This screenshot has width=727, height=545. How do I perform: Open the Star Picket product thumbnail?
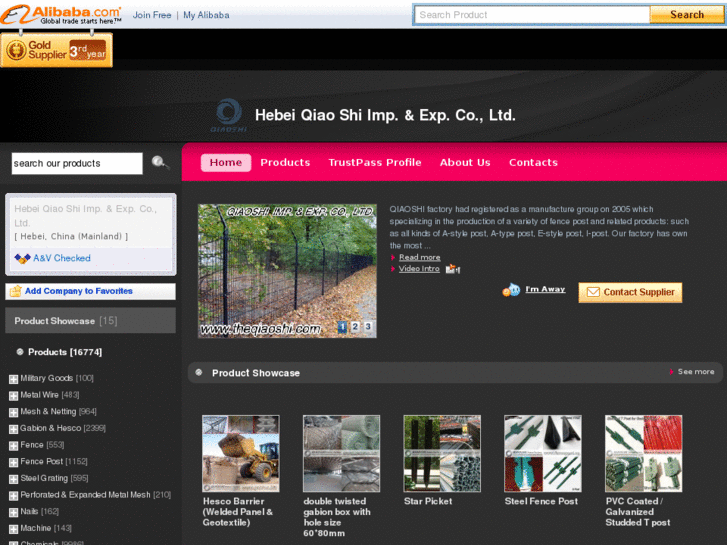[442, 453]
